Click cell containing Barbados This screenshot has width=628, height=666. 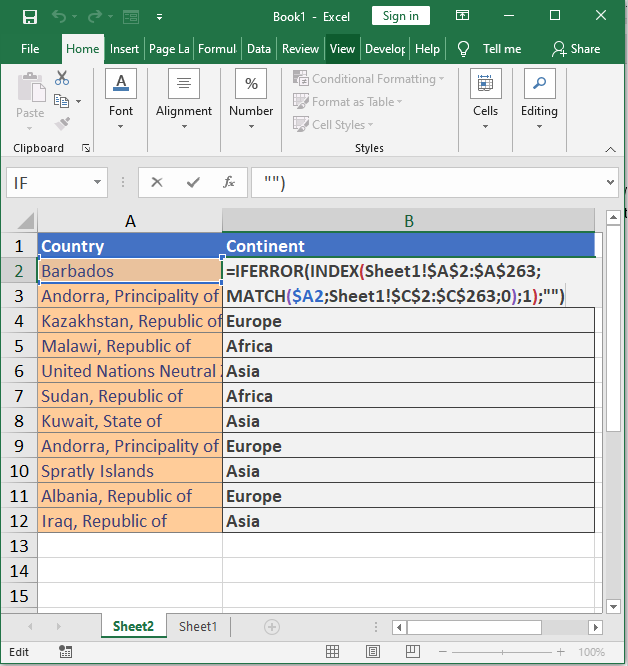tap(130, 271)
